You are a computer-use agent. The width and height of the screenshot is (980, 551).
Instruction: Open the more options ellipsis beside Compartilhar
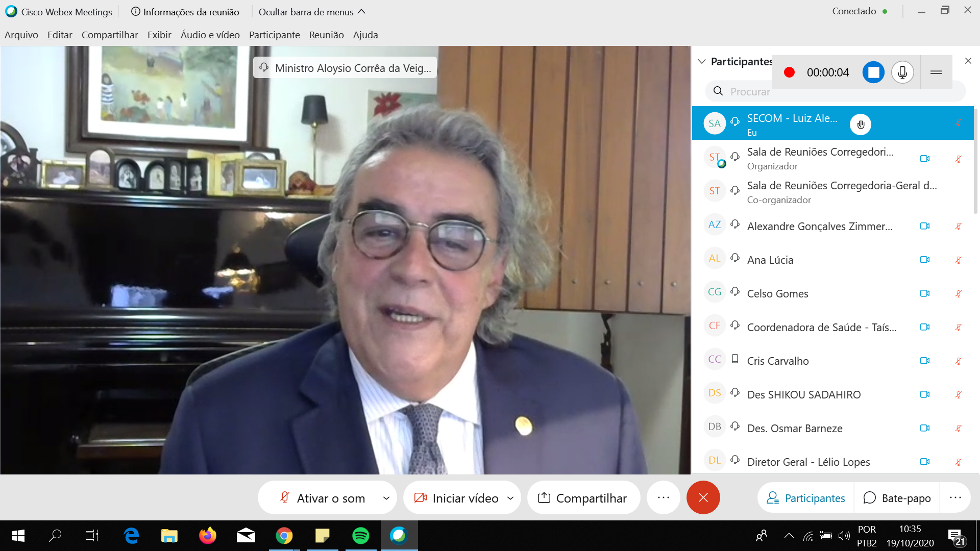pyautogui.click(x=663, y=497)
